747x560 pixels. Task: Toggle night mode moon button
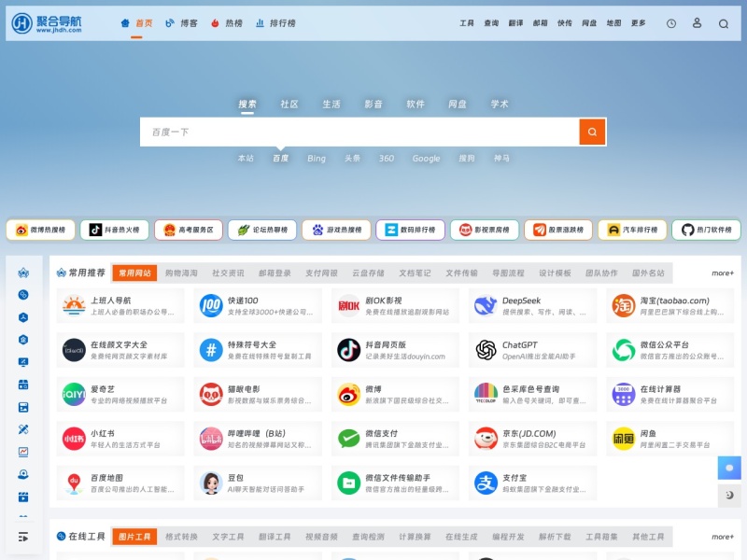click(729, 496)
